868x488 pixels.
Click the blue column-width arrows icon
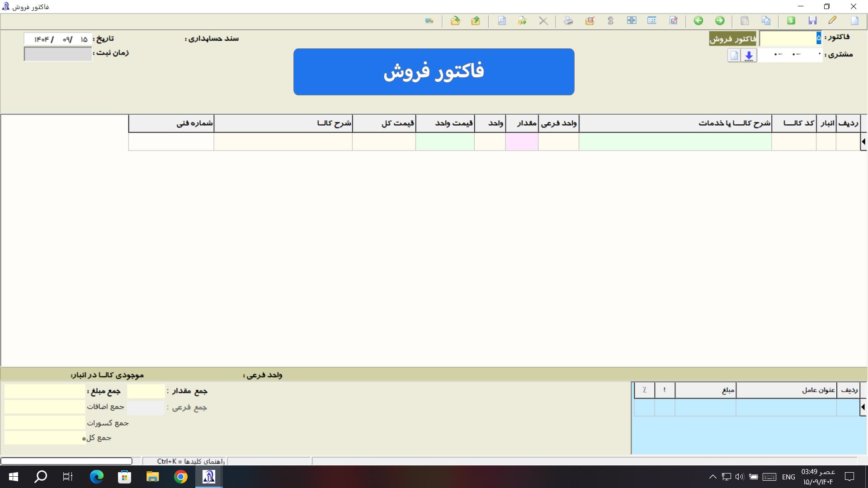click(x=632, y=21)
